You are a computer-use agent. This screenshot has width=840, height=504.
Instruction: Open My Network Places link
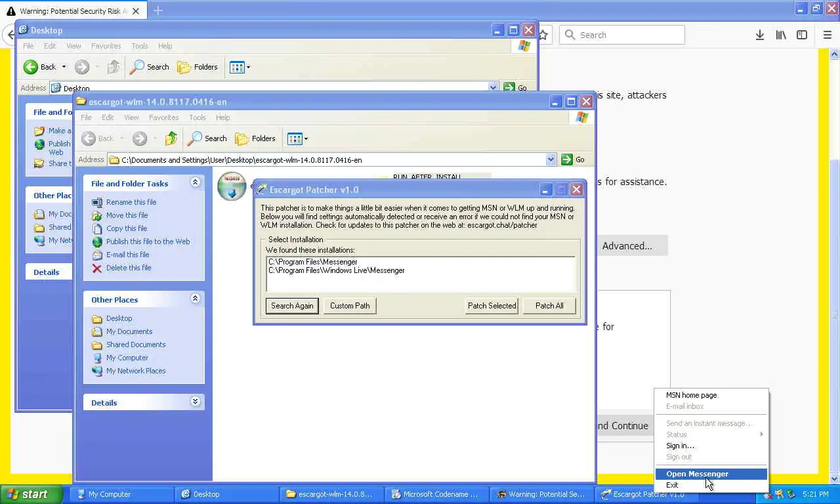click(136, 371)
